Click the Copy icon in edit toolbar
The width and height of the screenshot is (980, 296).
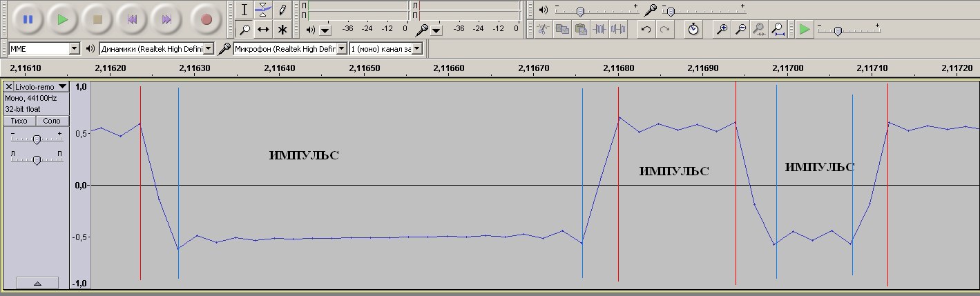(562, 29)
